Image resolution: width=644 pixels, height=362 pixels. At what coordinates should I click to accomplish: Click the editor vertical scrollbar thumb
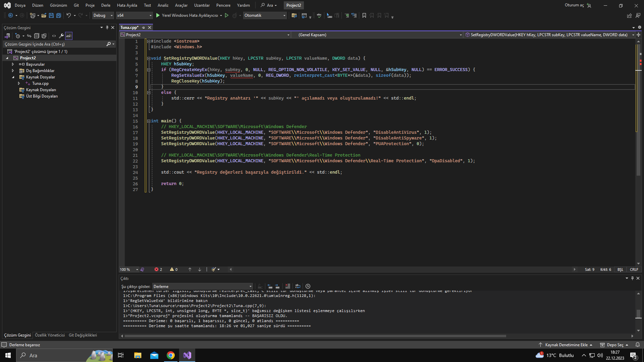pos(638,111)
